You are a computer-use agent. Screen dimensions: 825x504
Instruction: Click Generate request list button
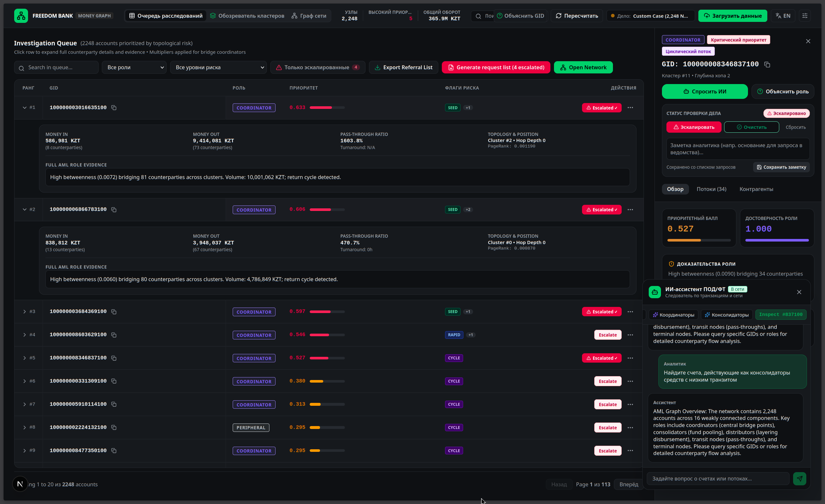click(496, 67)
